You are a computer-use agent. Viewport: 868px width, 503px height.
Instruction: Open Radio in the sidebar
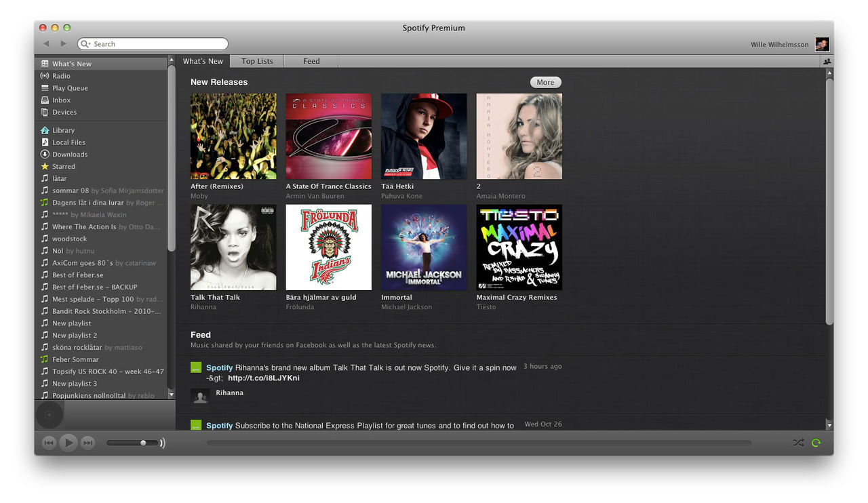click(100, 76)
